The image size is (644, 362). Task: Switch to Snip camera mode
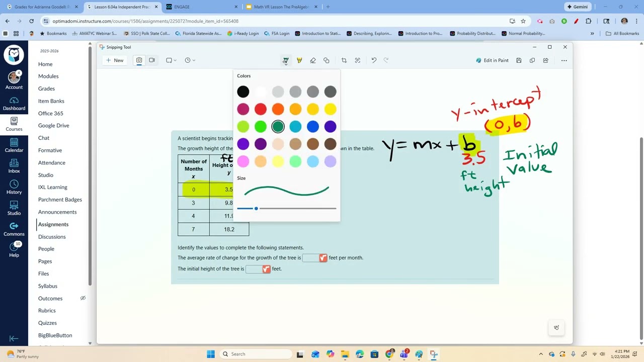click(139, 60)
